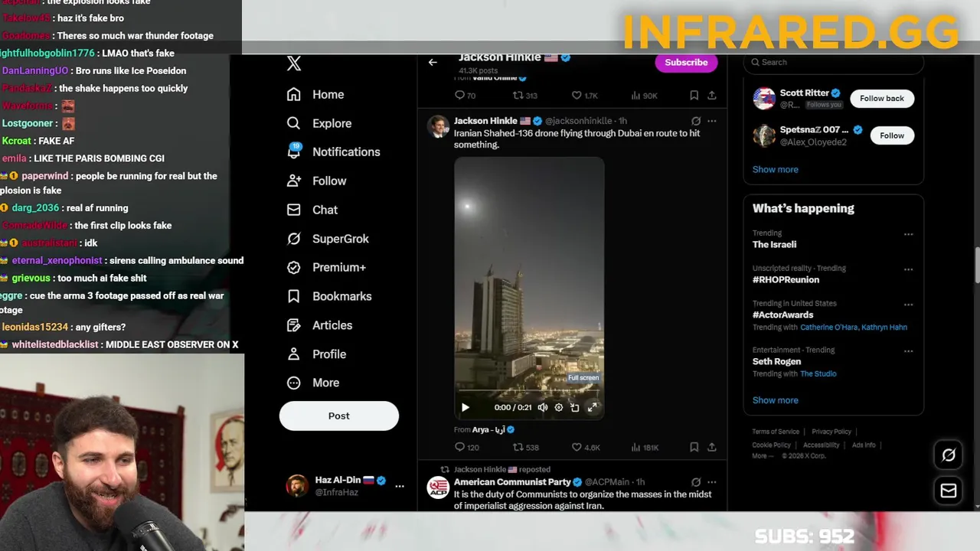Go back with the left arrow
This screenshot has height=551, width=980.
click(x=433, y=63)
